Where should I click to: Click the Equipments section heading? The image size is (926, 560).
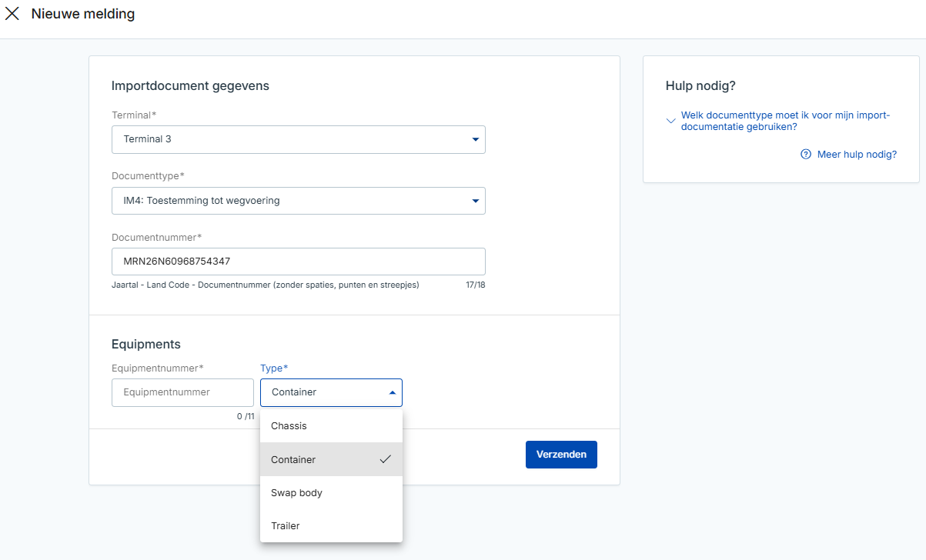pos(146,344)
